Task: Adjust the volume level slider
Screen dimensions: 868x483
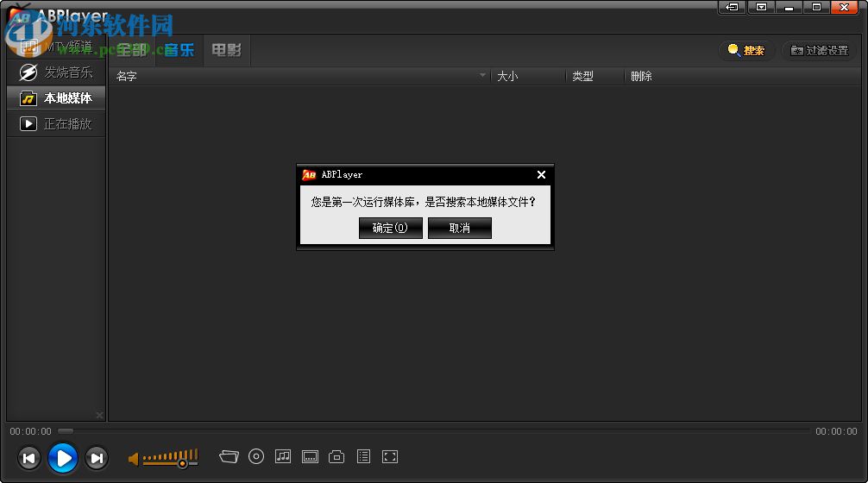Action: (171, 458)
